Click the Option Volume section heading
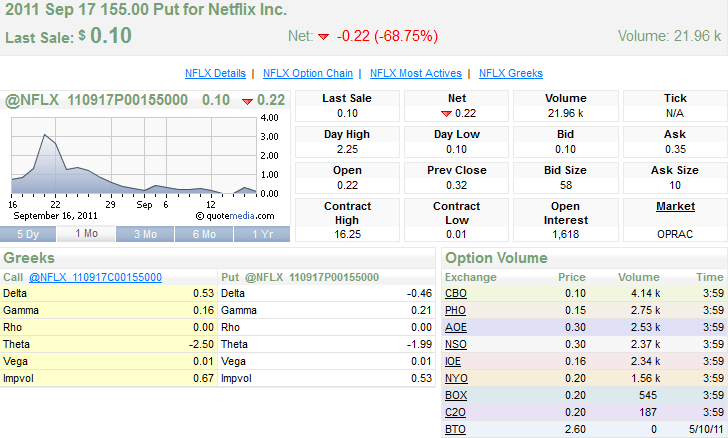The width and height of the screenshot is (728, 438). point(496,258)
